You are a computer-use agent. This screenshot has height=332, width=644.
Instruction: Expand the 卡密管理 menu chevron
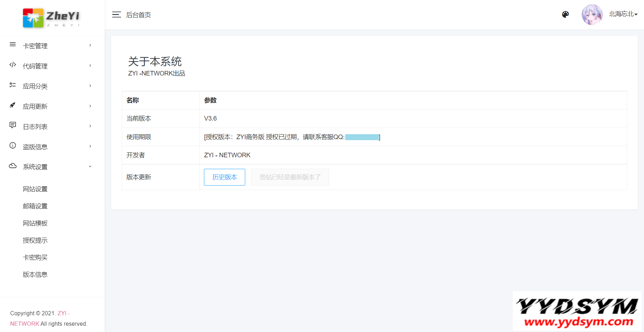tap(90, 45)
